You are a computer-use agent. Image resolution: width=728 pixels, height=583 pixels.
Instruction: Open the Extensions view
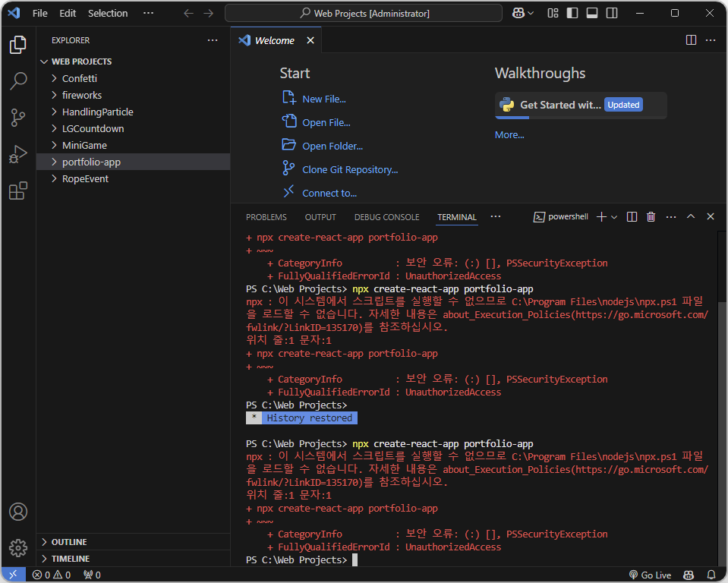coord(18,191)
